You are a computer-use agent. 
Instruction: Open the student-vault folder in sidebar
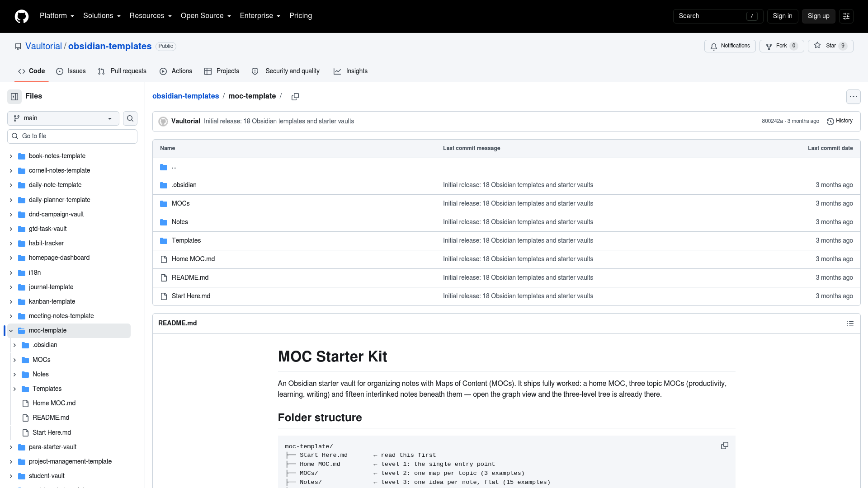pyautogui.click(x=47, y=476)
